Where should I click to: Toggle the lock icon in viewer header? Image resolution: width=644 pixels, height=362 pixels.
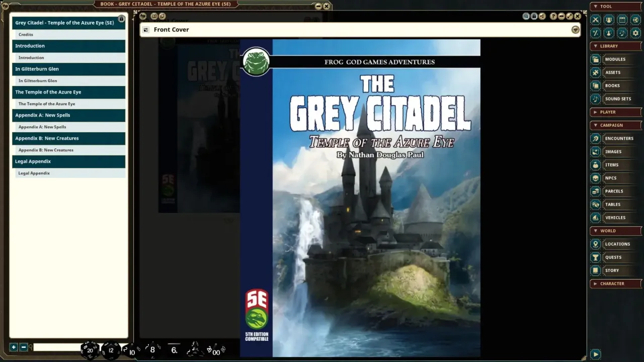[x=534, y=16]
